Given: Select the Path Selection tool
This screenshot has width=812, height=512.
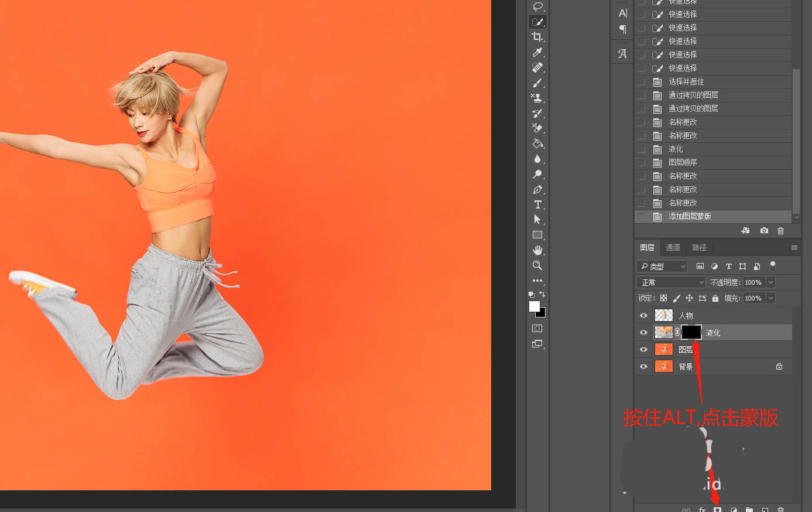Looking at the screenshot, I should click(x=537, y=220).
